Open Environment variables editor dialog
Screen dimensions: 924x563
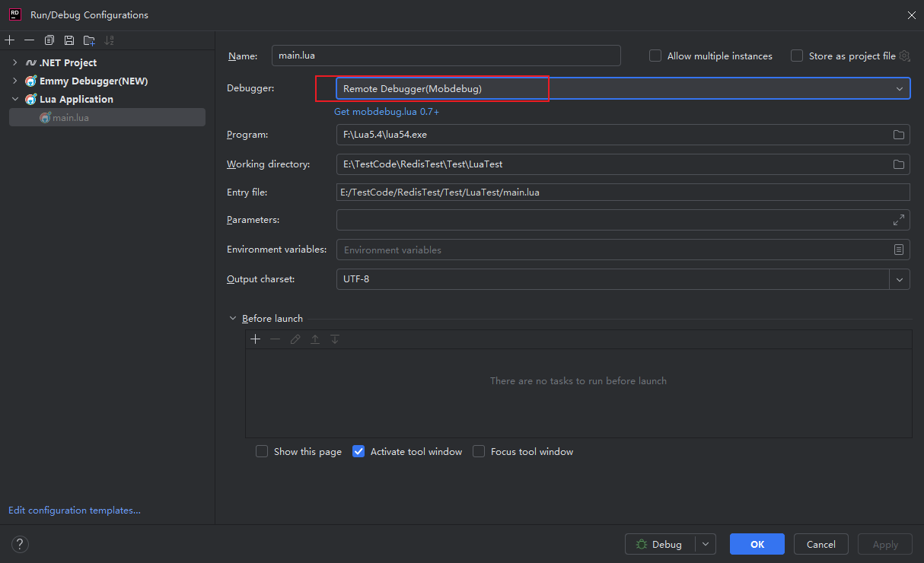click(899, 250)
